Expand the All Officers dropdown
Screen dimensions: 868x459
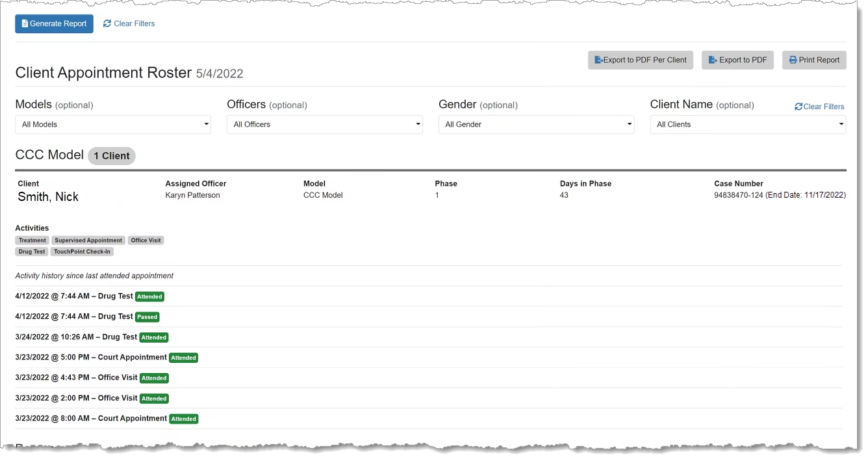tap(324, 124)
